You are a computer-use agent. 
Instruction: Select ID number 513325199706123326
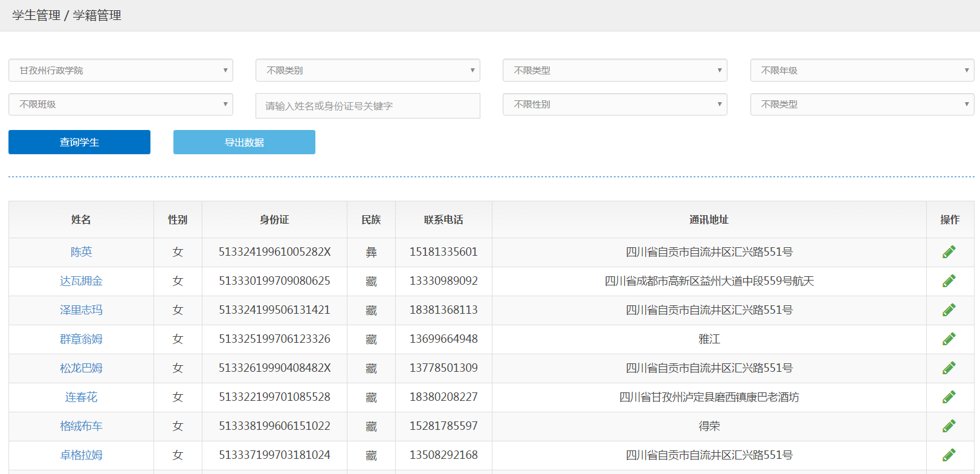[x=275, y=339]
